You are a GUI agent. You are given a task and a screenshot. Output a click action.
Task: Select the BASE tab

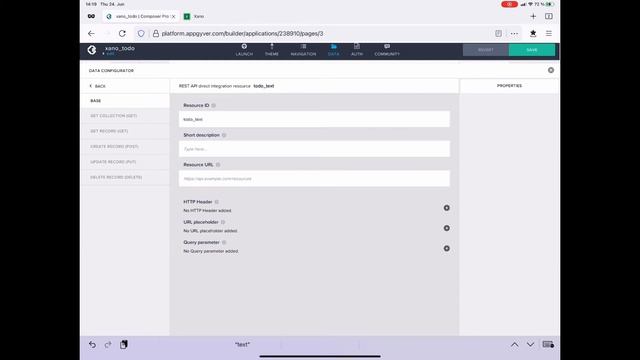(125, 101)
